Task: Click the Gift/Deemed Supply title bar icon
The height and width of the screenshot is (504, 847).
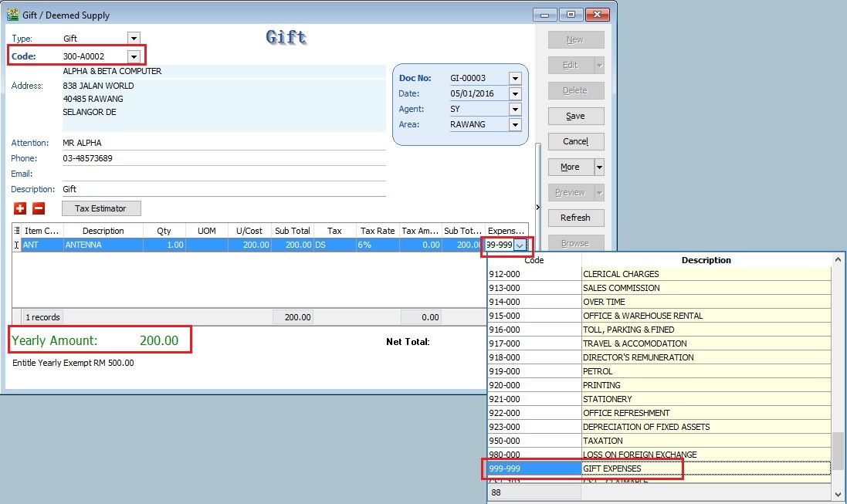Action: pyautogui.click(x=12, y=14)
